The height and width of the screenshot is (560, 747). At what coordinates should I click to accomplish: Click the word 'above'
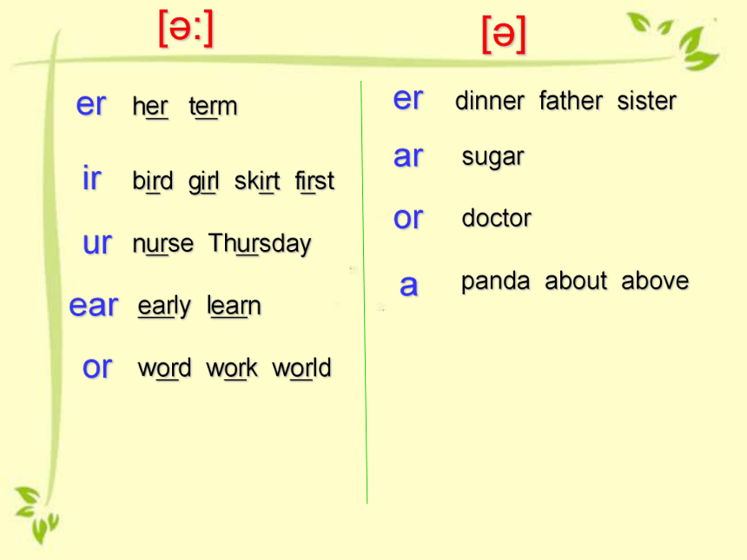(x=655, y=280)
